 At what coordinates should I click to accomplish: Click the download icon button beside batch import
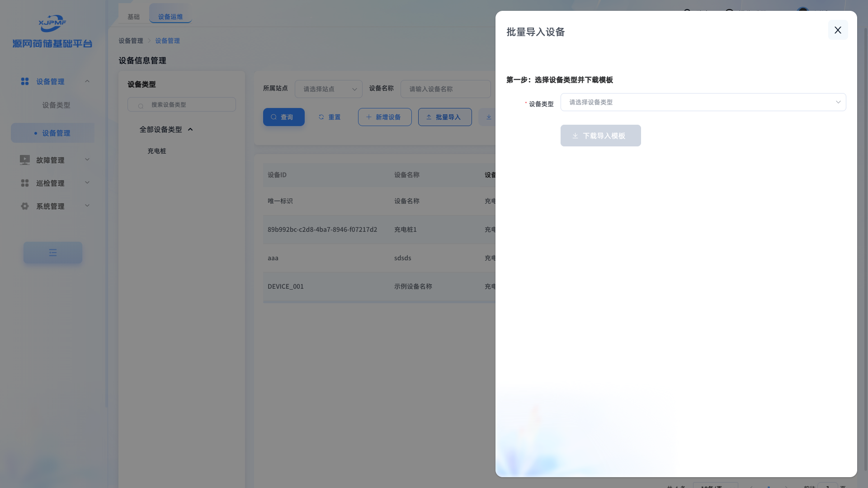coord(488,117)
